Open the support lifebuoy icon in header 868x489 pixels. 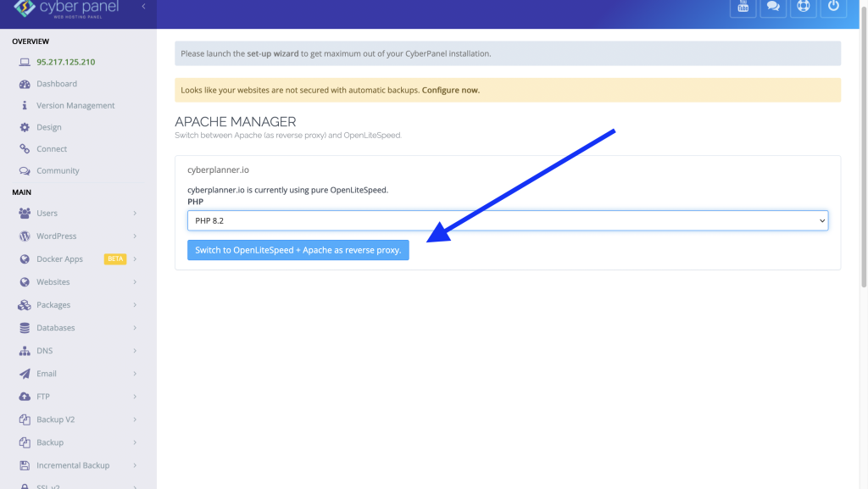804,7
